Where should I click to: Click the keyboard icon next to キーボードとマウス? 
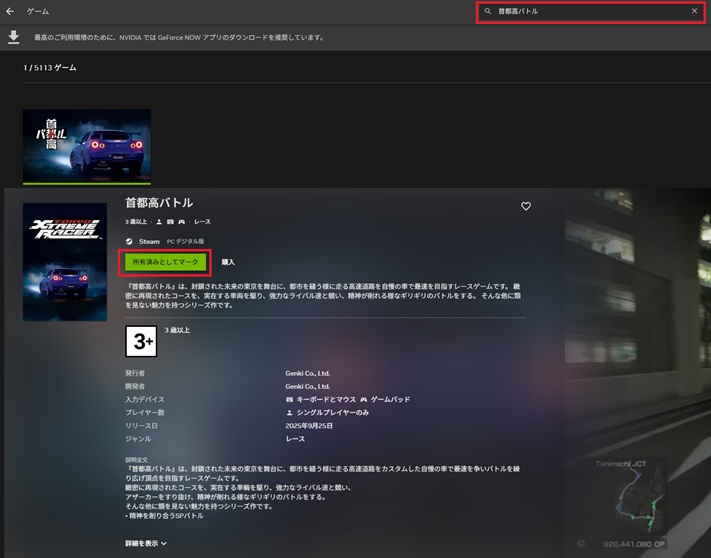pos(290,399)
